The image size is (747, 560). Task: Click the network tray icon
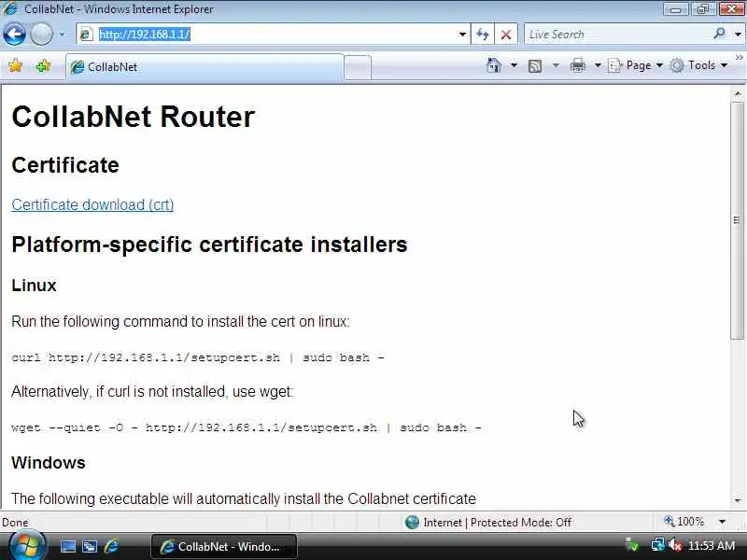tap(657, 545)
